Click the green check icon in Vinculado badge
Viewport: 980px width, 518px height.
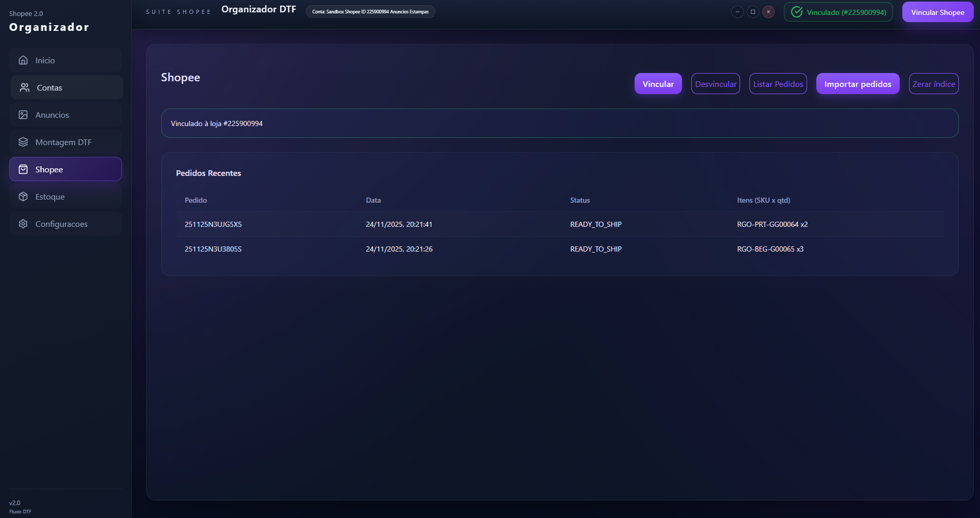point(797,12)
